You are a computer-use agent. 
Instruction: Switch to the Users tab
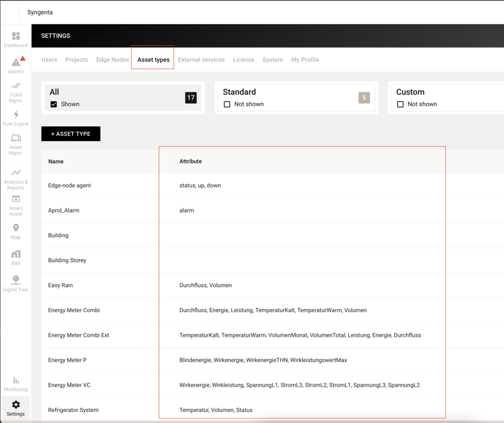pos(49,60)
